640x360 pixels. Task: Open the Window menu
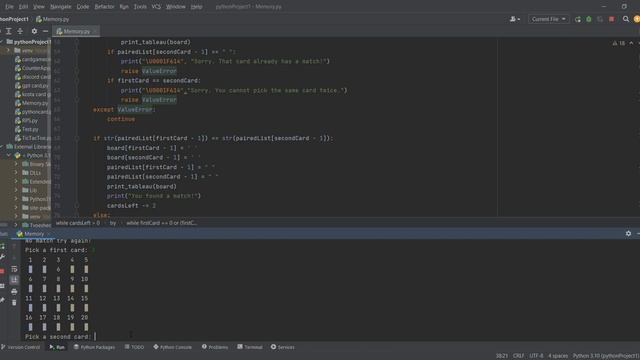tap(176, 7)
